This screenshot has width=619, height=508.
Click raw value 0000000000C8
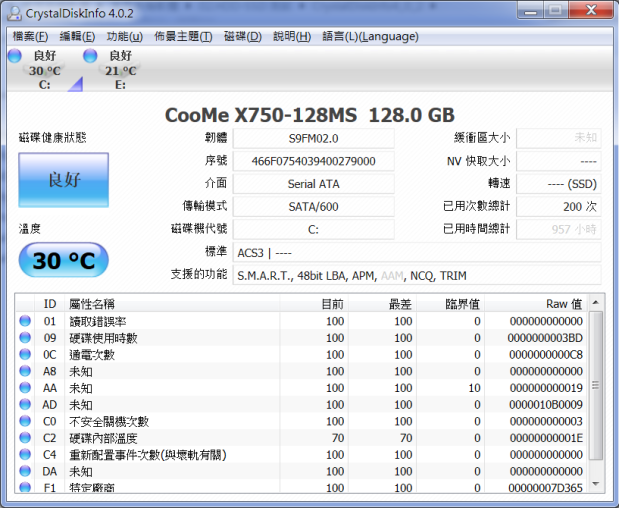click(x=546, y=355)
